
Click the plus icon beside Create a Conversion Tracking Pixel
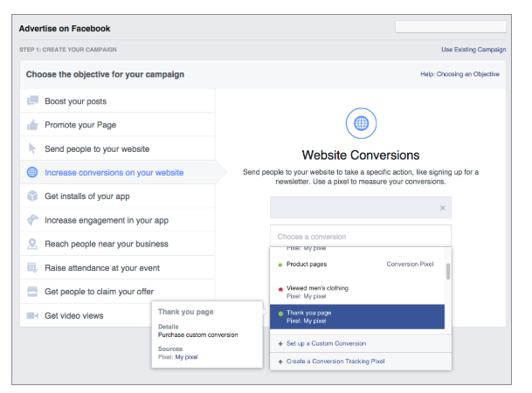click(280, 362)
